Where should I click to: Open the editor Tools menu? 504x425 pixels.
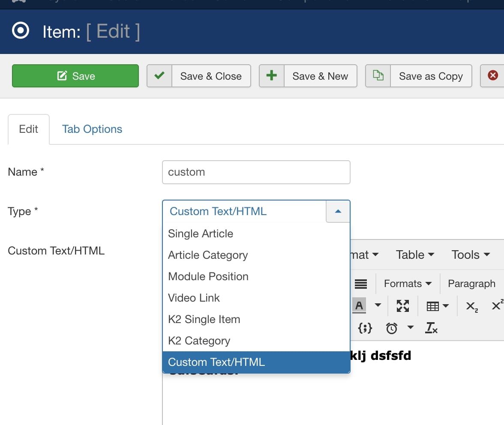pyautogui.click(x=471, y=255)
